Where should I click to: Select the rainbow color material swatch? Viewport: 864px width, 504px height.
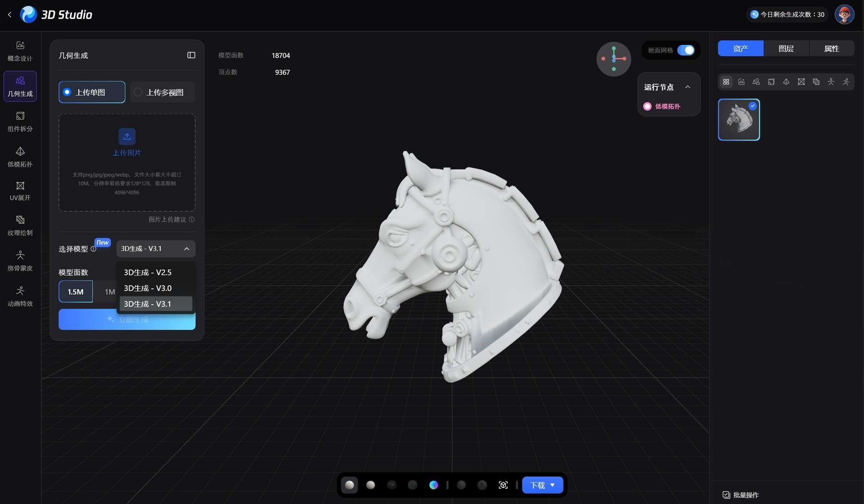(433, 485)
